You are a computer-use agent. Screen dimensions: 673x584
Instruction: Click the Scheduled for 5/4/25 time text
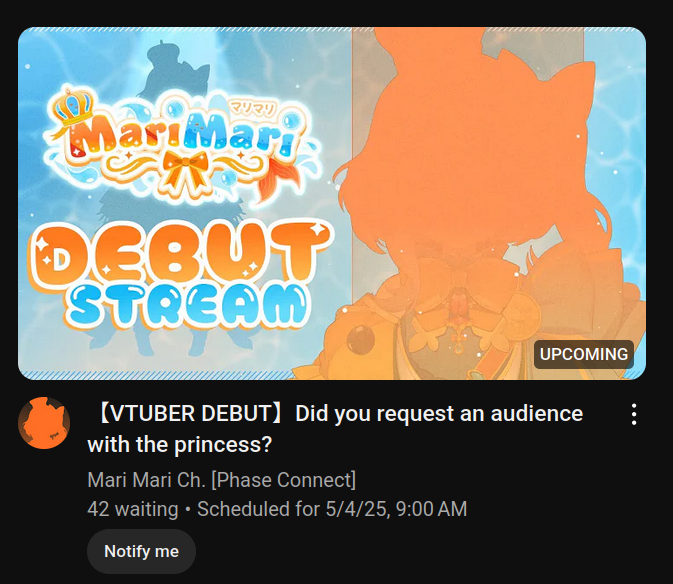coord(332,509)
